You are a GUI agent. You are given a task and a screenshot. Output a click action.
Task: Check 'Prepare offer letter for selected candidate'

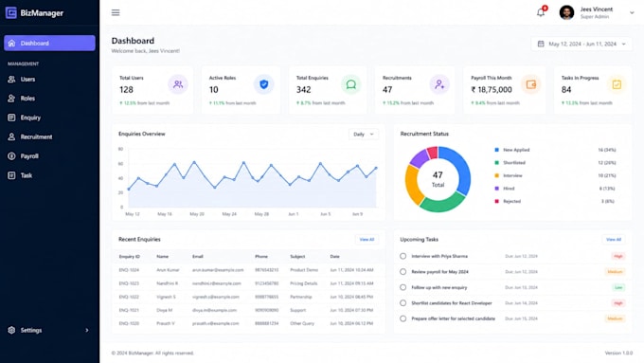coord(402,318)
